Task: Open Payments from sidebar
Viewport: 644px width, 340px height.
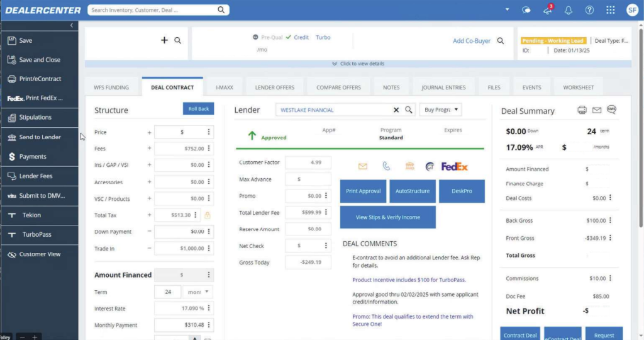Action: (x=40, y=157)
